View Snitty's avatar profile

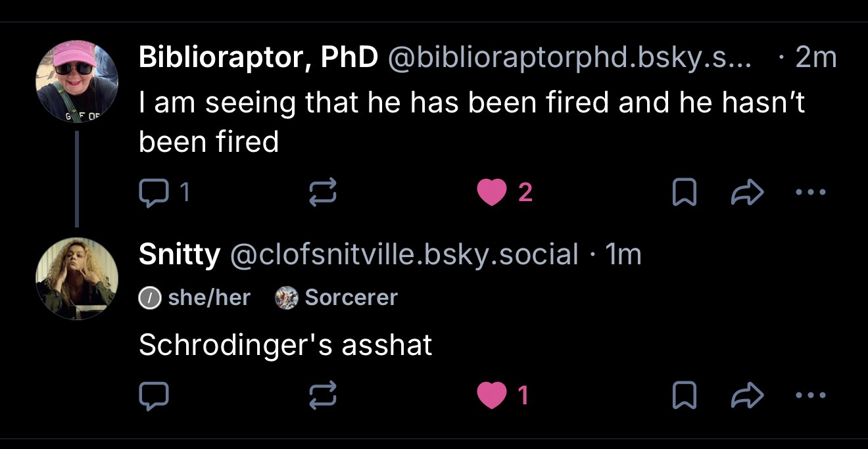pos(76,278)
